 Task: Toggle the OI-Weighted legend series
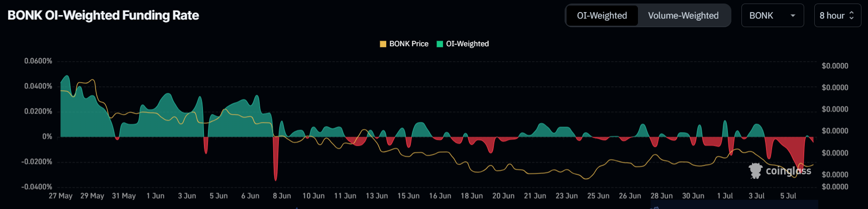463,44
